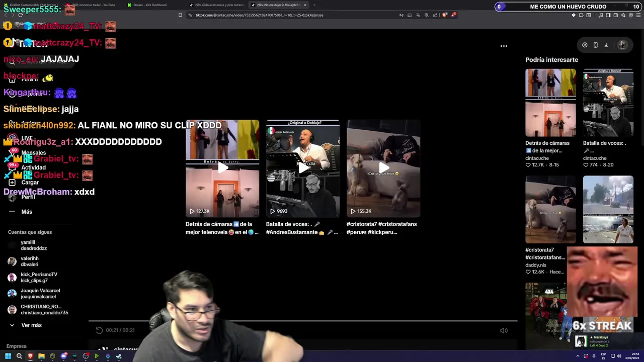Click the TikTok coins icon
This screenshot has width=644, height=362.
point(585,45)
